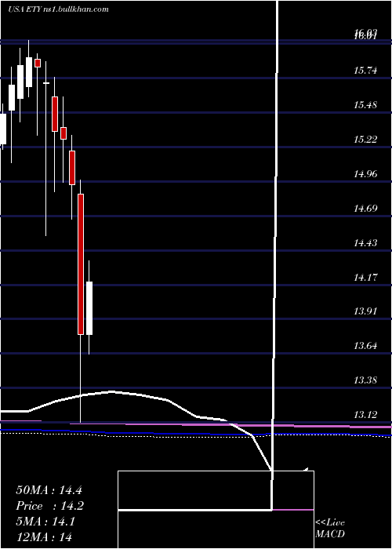Click the 14.69 price axis label
Viewport: 392px width, 549px height.
[x=365, y=209]
